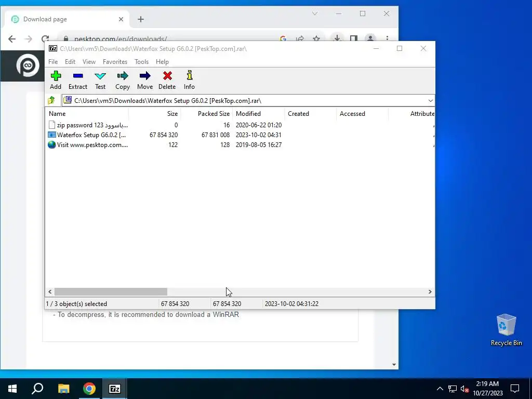Open taskbar search magnifier
The height and width of the screenshot is (399, 532).
pos(37,389)
